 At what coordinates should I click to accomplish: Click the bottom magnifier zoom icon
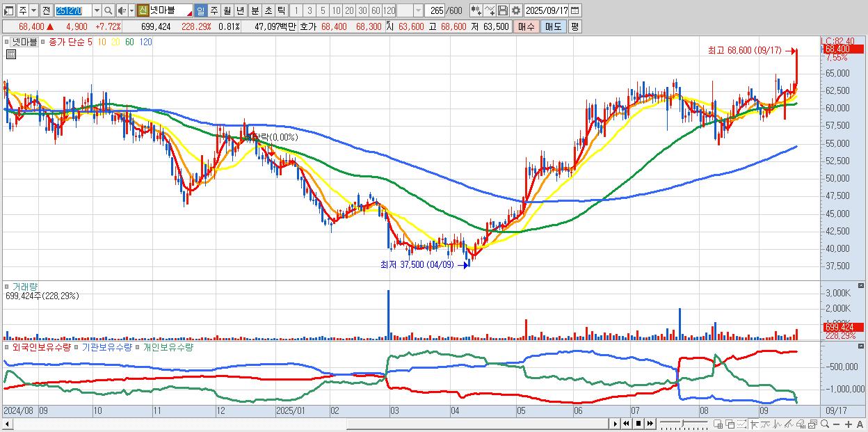pos(824,424)
